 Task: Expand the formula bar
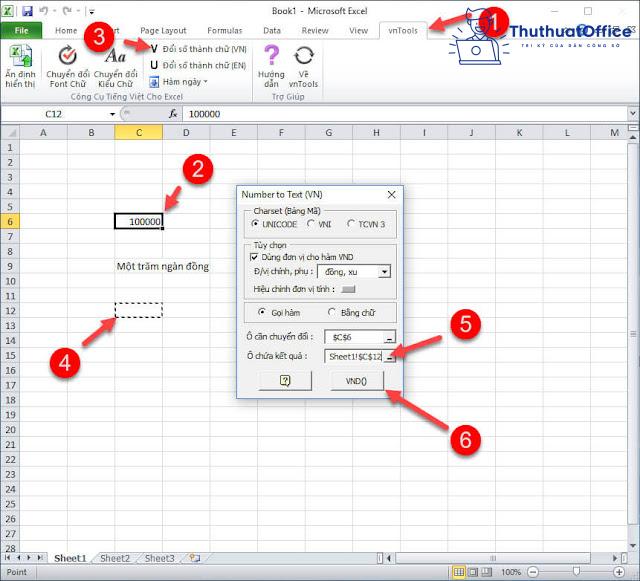(x=633, y=114)
